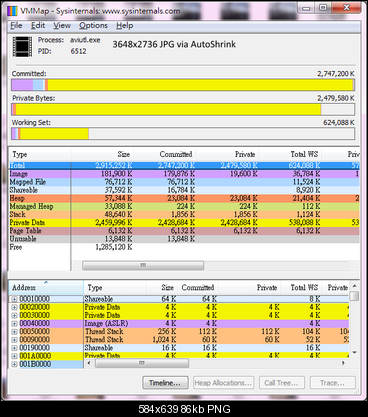Sort summary table by Type column header

[x=40, y=154]
